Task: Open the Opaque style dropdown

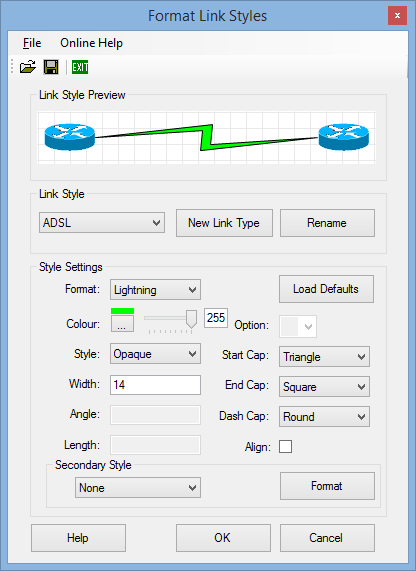Action: coord(155,354)
